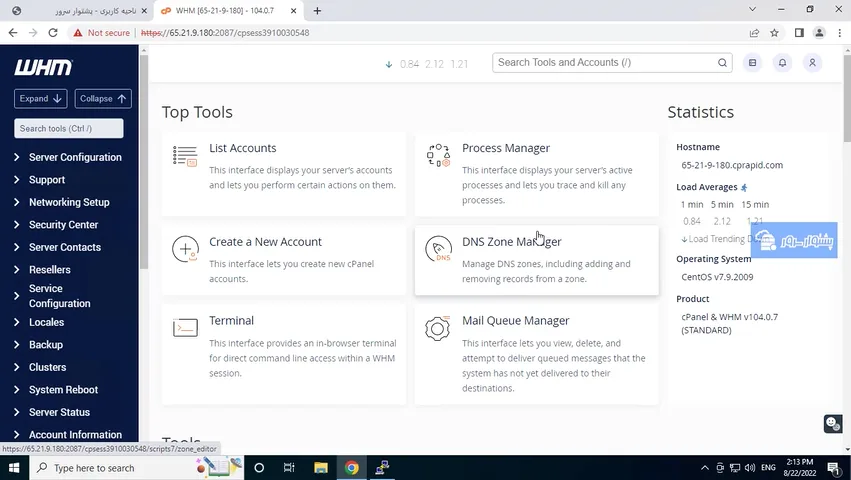Click the browser address bar URL
Image resolution: width=851 pixels, height=480 pixels.
click(x=225, y=33)
